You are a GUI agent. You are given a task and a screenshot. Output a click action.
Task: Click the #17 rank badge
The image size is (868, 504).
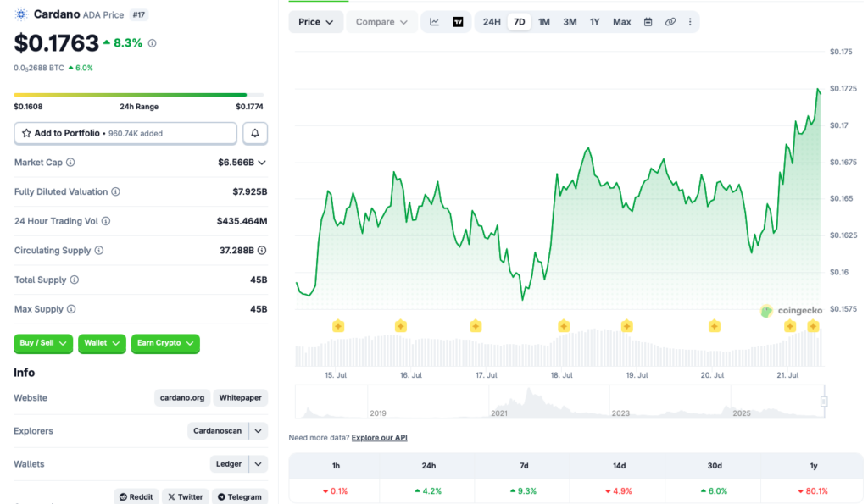tap(138, 15)
